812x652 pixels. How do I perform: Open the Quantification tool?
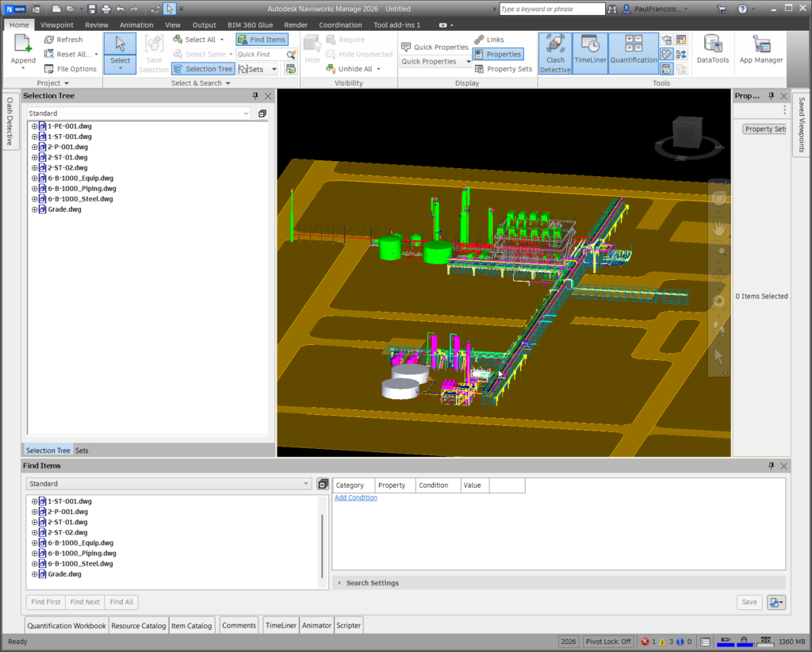(634, 53)
